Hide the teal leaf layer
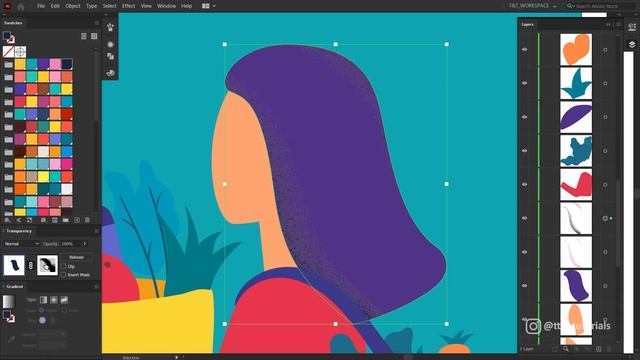 (524, 83)
